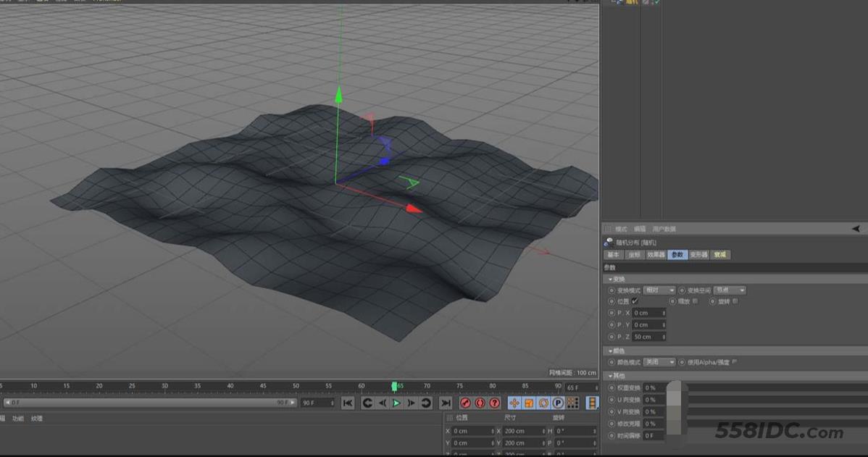868x457 pixels.
Task: Collapse the 颜色 section
Action: pyautogui.click(x=610, y=351)
